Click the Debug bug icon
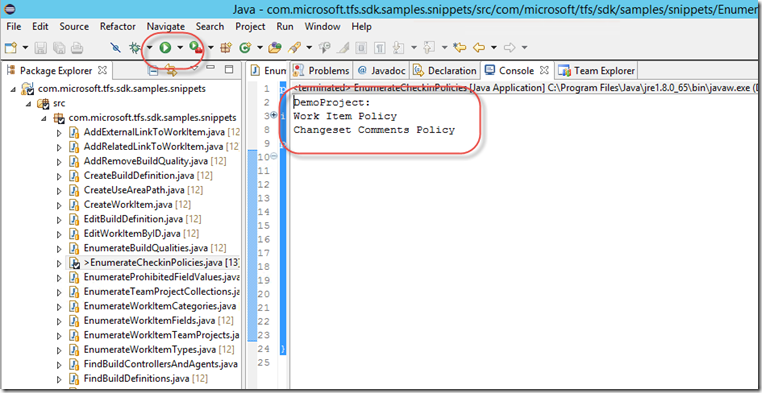 click(135, 48)
